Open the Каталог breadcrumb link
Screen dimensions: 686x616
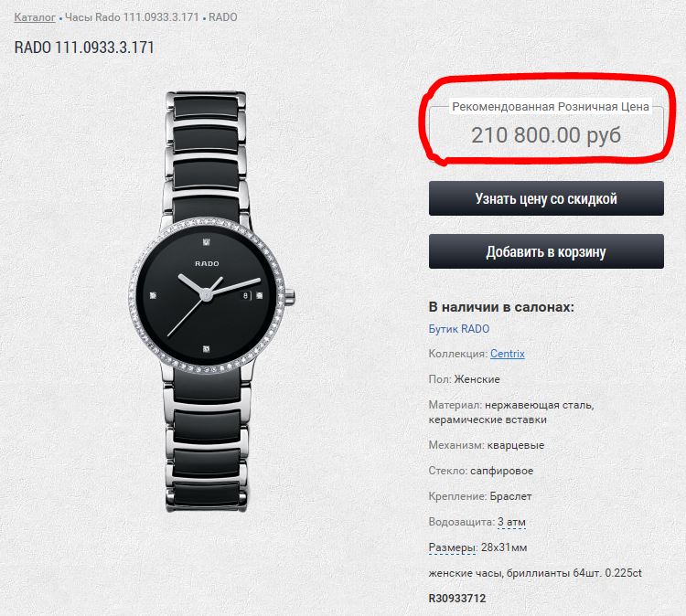35,17
